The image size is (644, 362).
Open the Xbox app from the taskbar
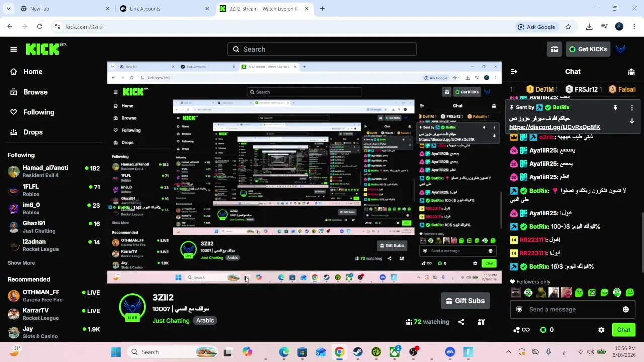click(x=395, y=352)
